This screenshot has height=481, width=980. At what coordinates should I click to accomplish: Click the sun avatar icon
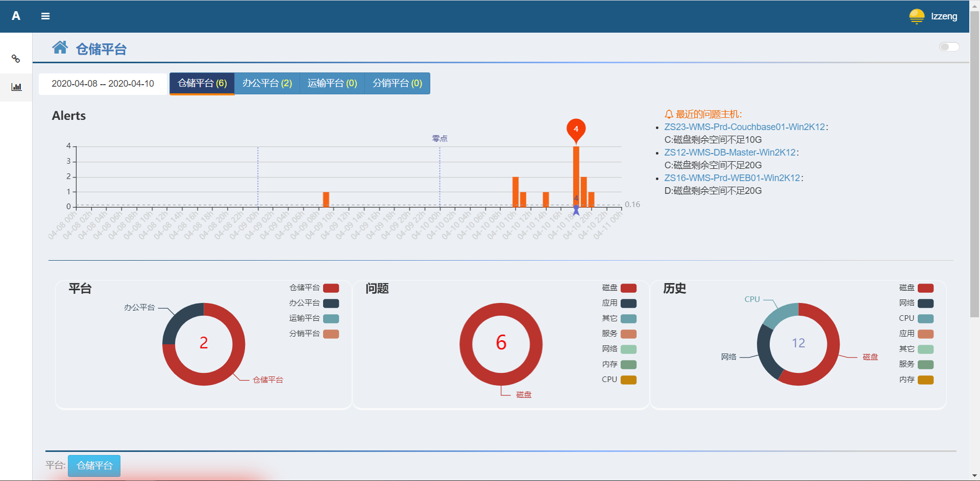[917, 16]
